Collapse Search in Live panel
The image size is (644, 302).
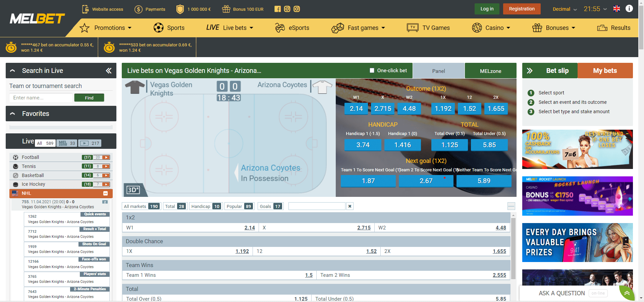click(x=12, y=71)
